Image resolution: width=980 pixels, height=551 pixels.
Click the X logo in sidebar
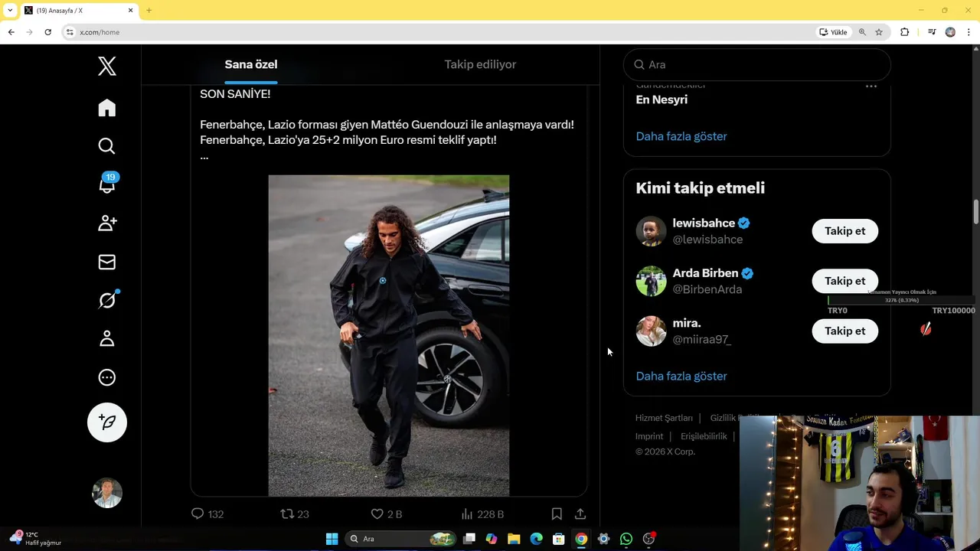click(107, 67)
